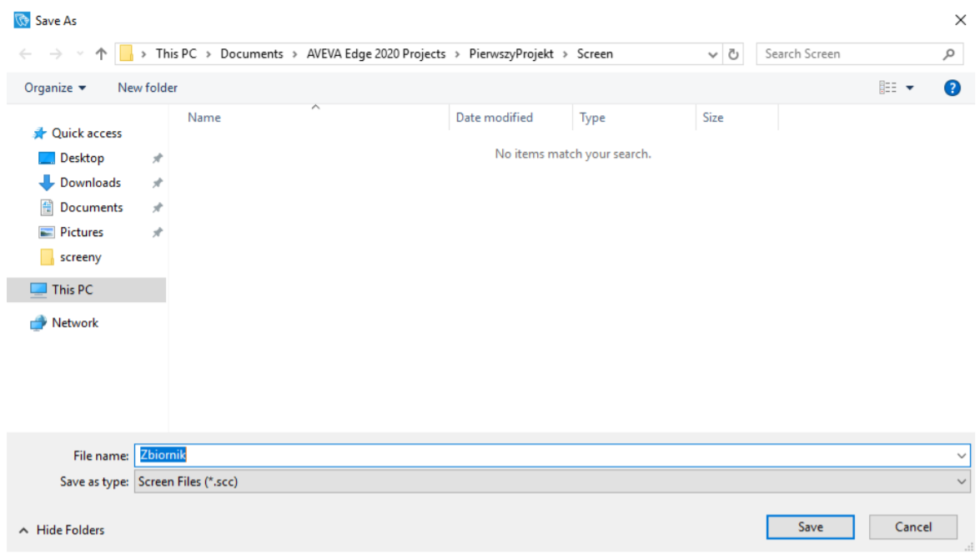Click the Save button
This screenshot has width=980, height=554.
point(810,526)
